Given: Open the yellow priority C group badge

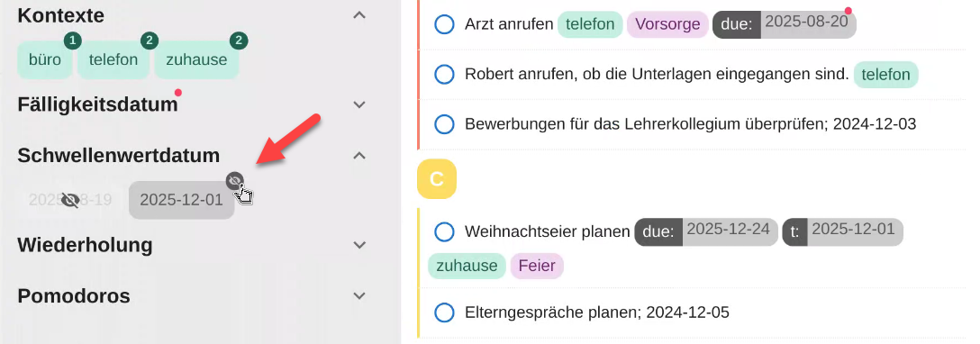Looking at the screenshot, I should pos(437,179).
